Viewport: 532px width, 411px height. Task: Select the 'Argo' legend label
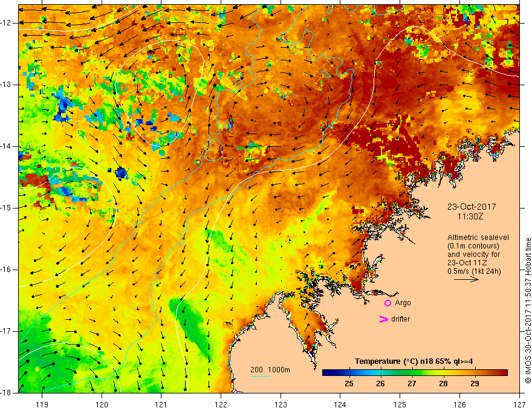coord(403,303)
